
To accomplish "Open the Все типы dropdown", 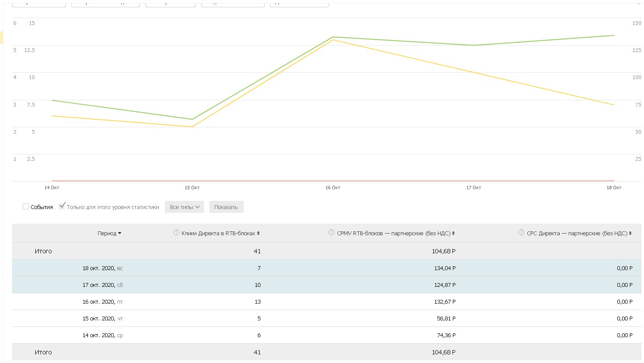I will pos(184,207).
